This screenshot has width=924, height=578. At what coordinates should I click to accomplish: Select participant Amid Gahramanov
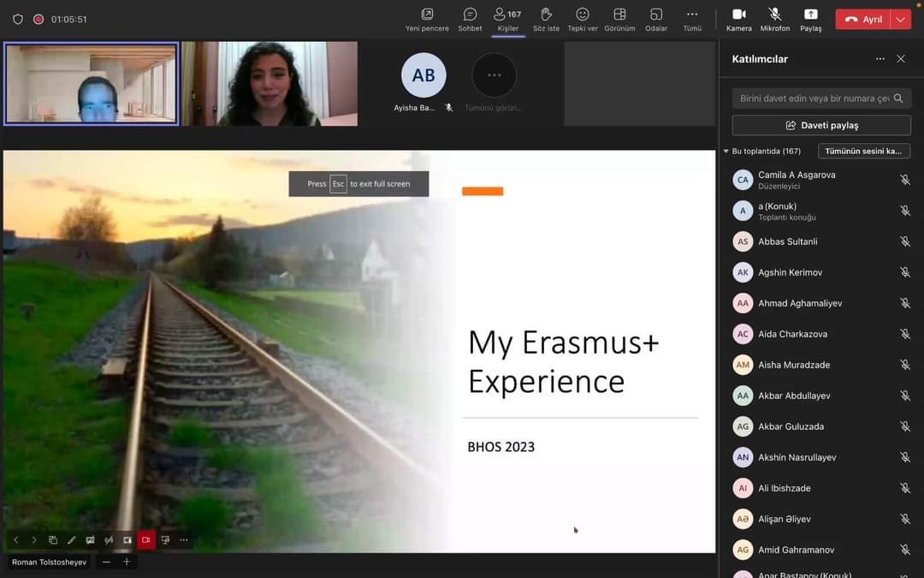(821, 550)
